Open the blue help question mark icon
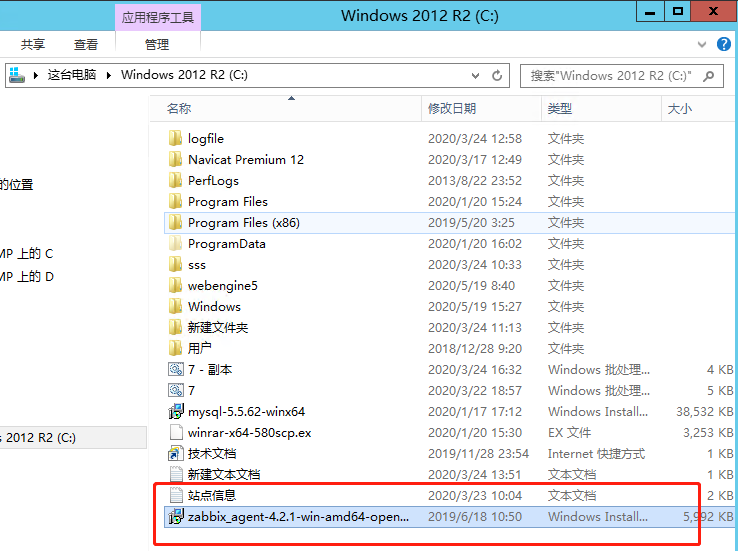 (724, 44)
